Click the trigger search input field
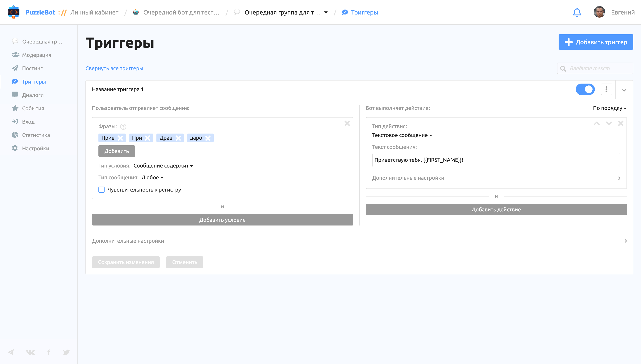Image resolution: width=641 pixels, height=364 pixels. pos(595,68)
